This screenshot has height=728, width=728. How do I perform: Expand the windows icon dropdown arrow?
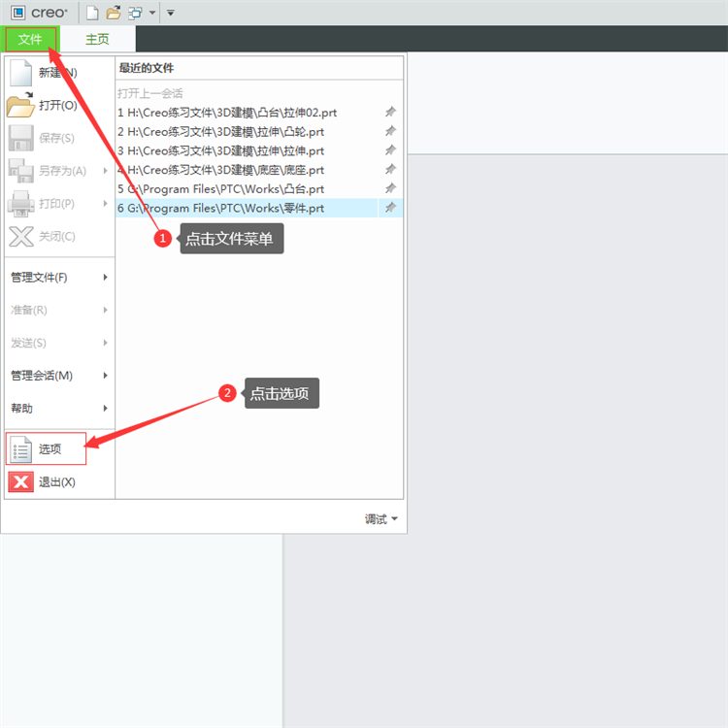tap(152, 13)
